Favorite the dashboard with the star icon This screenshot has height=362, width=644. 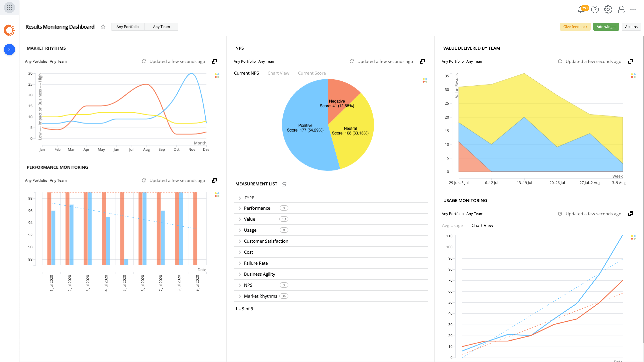(x=103, y=27)
